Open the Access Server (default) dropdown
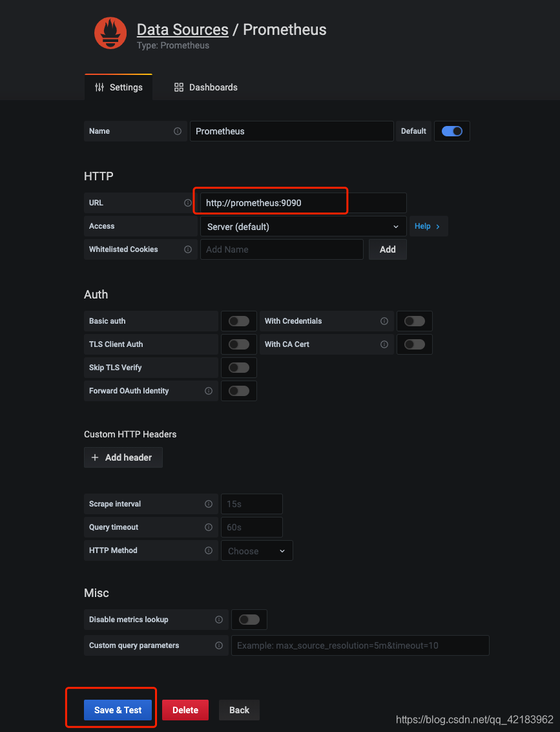This screenshot has width=560, height=732. pyautogui.click(x=304, y=226)
